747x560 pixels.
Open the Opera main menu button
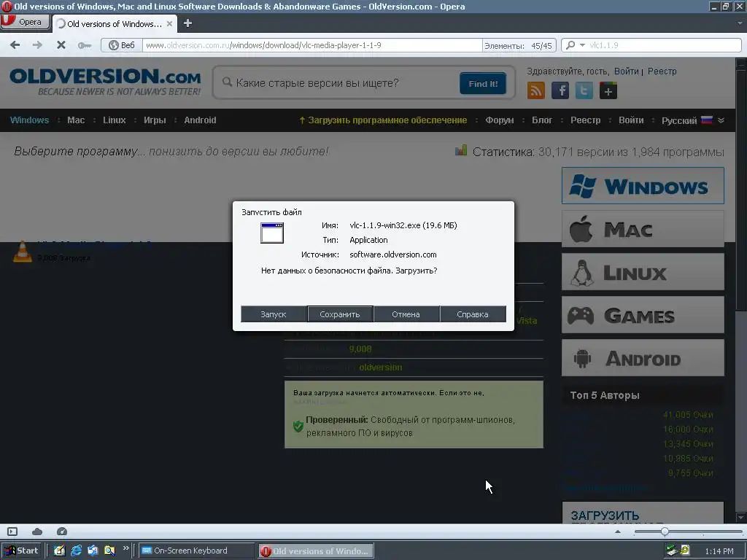tap(25, 22)
